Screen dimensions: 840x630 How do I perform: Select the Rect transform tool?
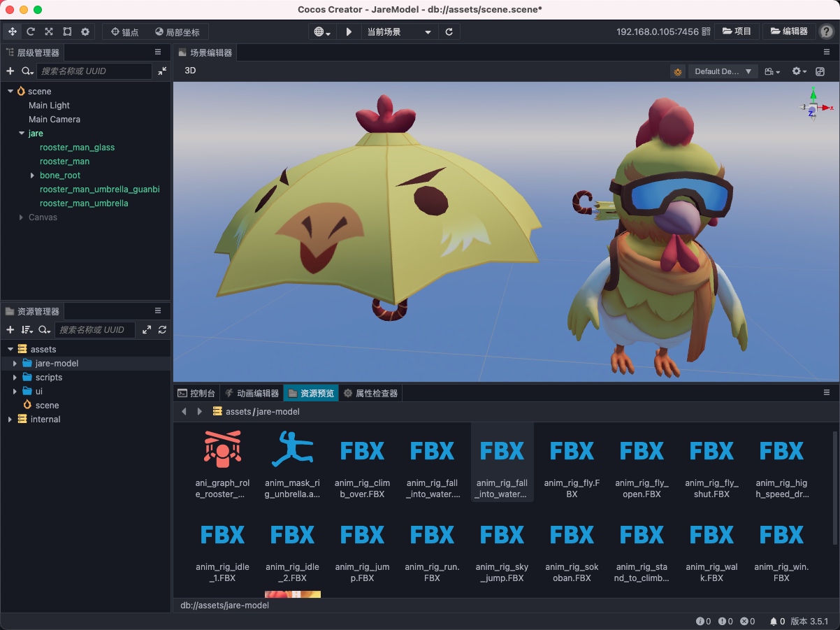(66, 31)
